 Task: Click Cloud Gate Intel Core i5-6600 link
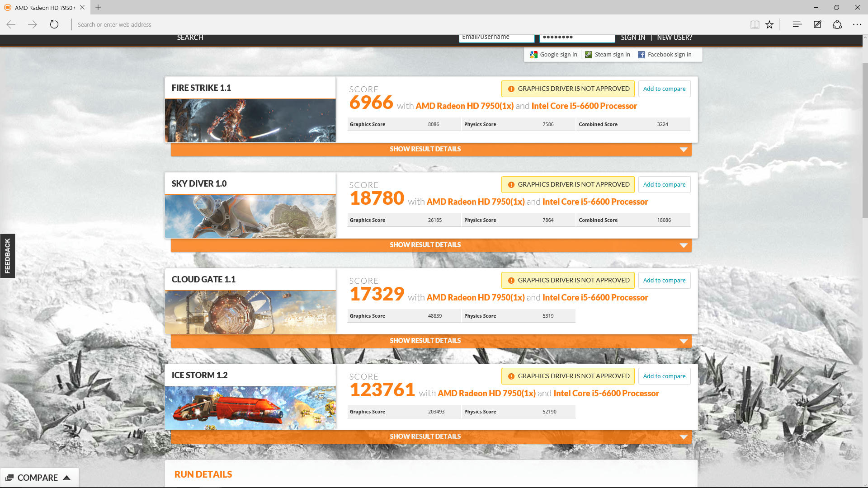(x=595, y=297)
